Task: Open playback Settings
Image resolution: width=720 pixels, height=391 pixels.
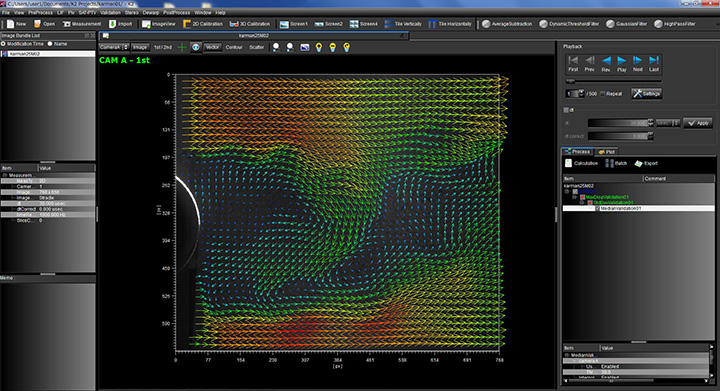Action: click(x=647, y=94)
